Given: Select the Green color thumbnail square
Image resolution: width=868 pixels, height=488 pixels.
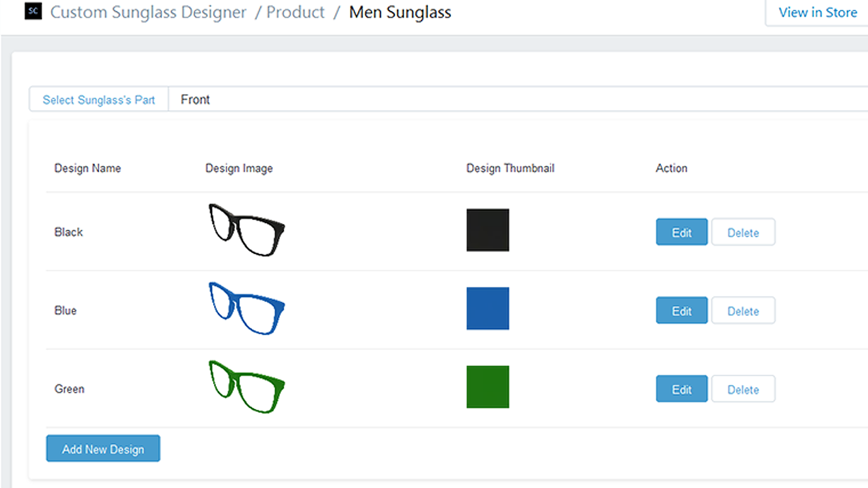Looking at the screenshot, I should coord(487,386).
